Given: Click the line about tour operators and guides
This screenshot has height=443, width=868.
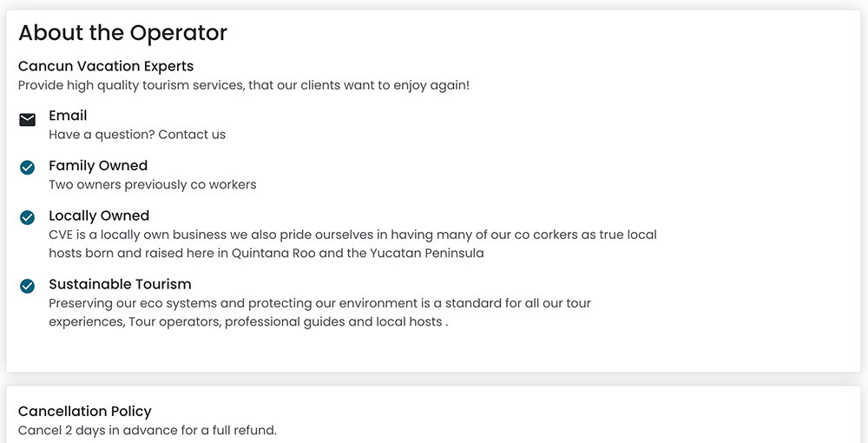Looking at the screenshot, I should (x=248, y=321).
